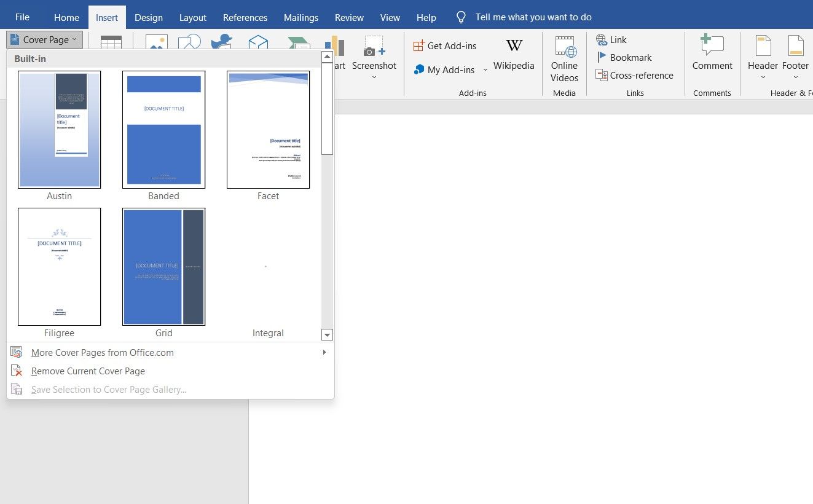Insert a Header

click(763, 55)
